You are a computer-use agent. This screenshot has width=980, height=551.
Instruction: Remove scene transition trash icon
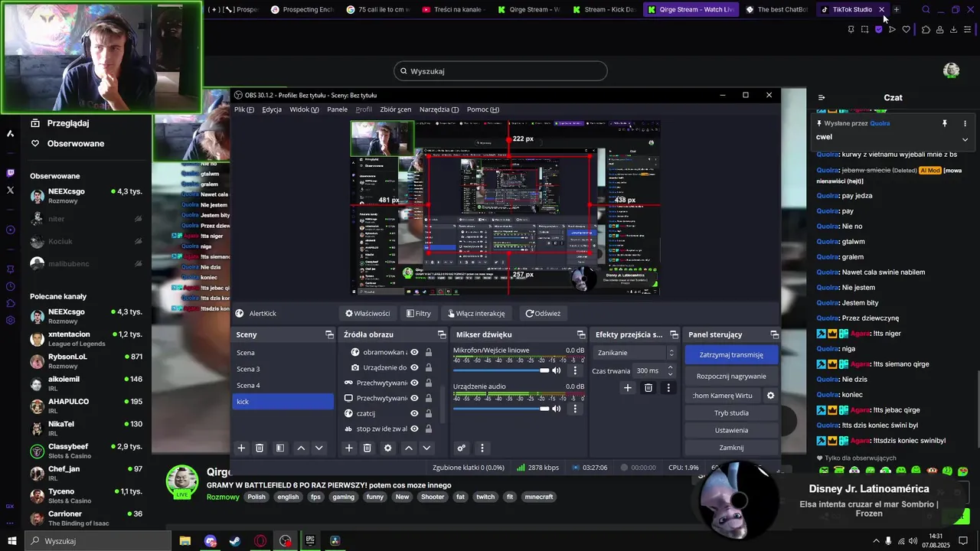click(648, 388)
